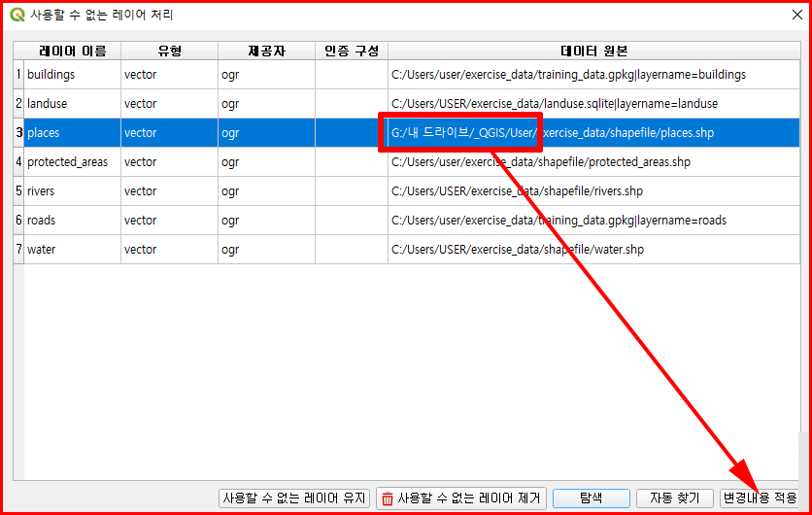Screen dimensions: 812x515
Task: Click 변경내용 적용 button
Action: [x=760, y=498]
